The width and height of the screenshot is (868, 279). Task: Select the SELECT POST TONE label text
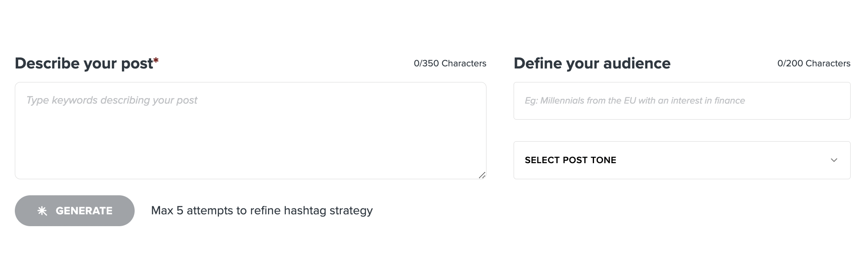[570, 160]
